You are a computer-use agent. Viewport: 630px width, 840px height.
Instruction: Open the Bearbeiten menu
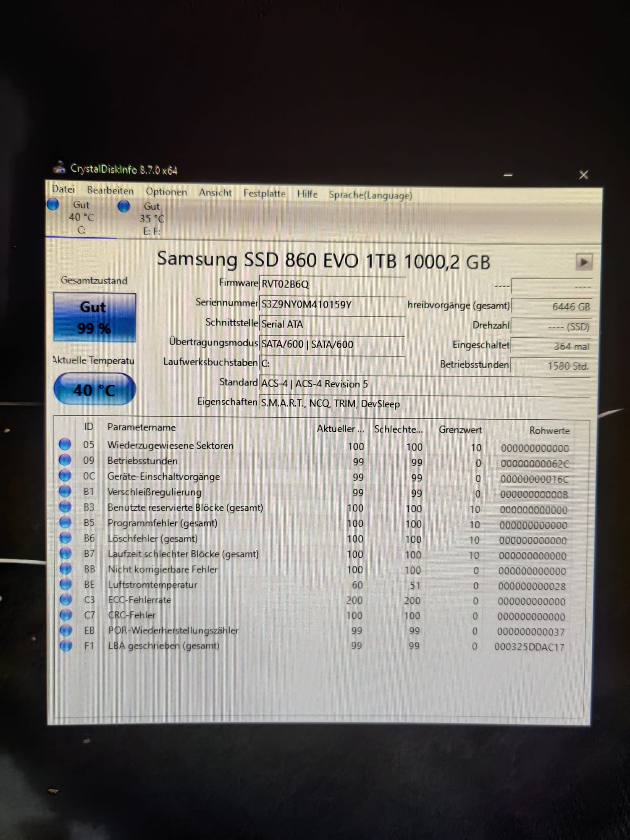pyautogui.click(x=110, y=191)
